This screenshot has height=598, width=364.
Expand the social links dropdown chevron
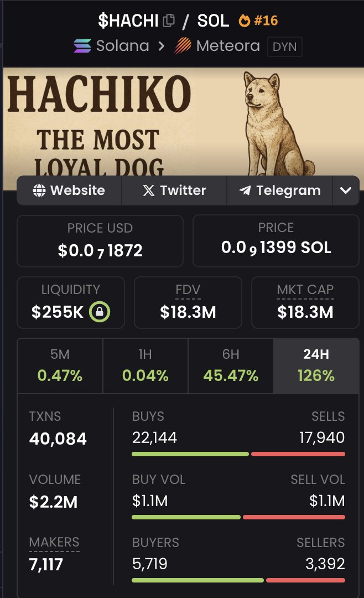coord(346,190)
